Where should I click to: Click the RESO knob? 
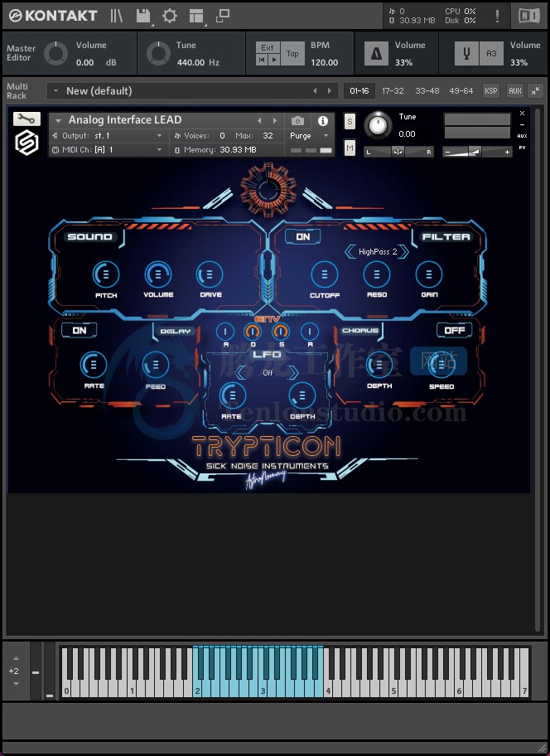click(377, 274)
